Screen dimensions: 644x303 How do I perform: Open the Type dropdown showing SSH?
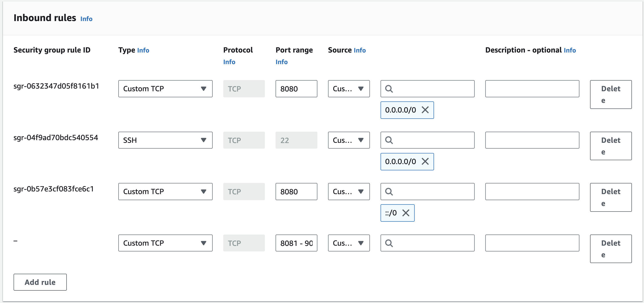click(165, 140)
